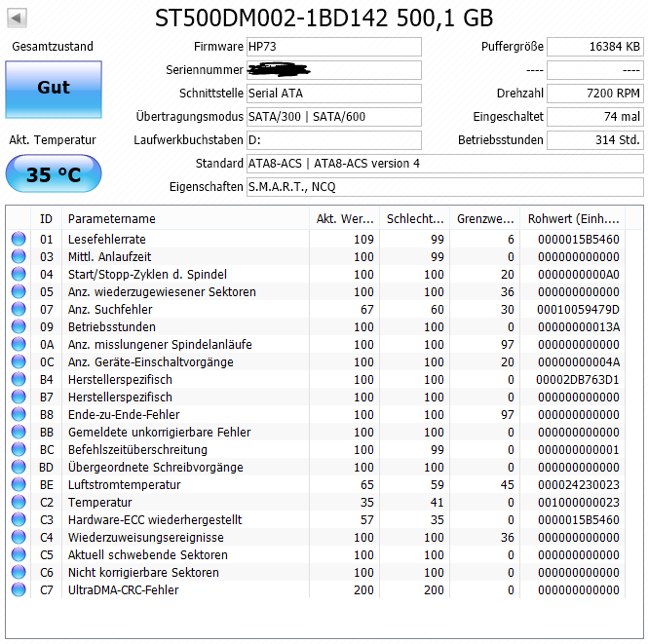The width and height of the screenshot is (648, 644).
Task: Open the Gut health status button
Action: coord(54,90)
